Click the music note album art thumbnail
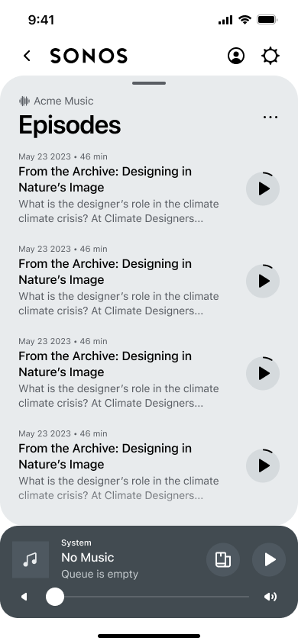The height and width of the screenshot is (644, 298). point(31,559)
